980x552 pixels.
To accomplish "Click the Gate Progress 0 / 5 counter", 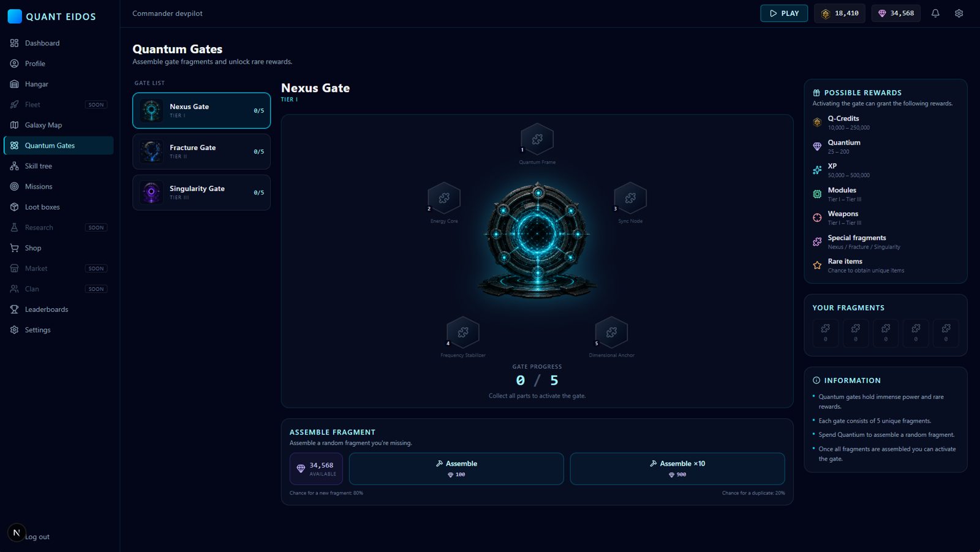I will tap(537, 380).
